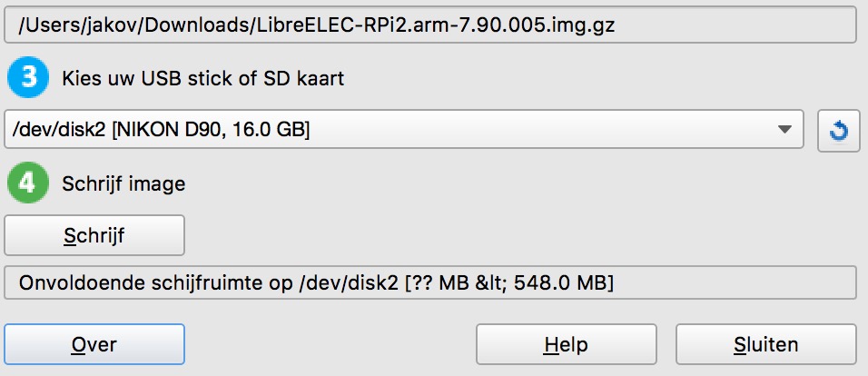The width and height of the screenshot is (868, 376).
Task: Click the 'Kies uw USB stick of SD kaart' label
Action: tap(202, 79)
